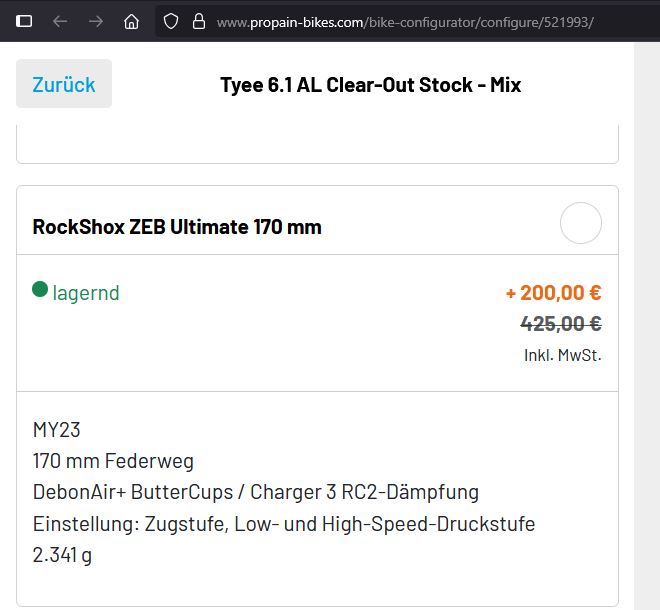660x610 pixels.
Task: Select the RockShox ZEB Ultimate radio circle
Action: click(x=581, y=223)
